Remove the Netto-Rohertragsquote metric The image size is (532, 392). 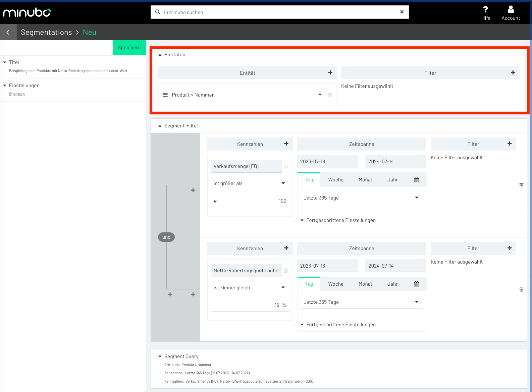tap(286, 271)
